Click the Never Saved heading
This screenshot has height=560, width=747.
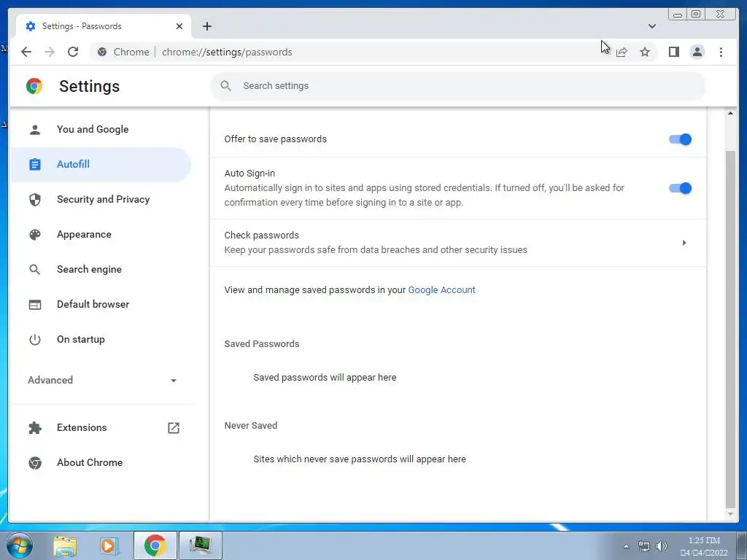(251, 426)
